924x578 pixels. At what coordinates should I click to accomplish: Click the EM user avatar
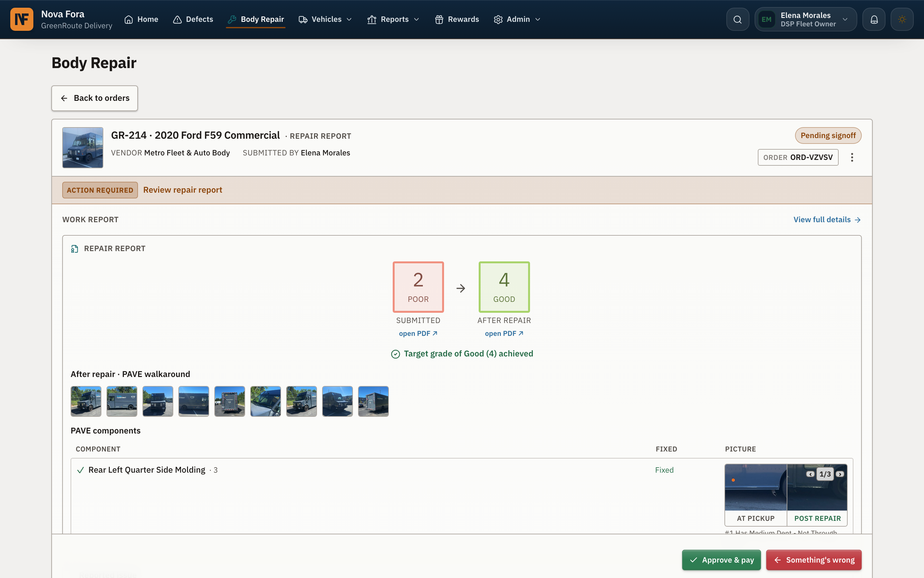click(x=766, y=20)
